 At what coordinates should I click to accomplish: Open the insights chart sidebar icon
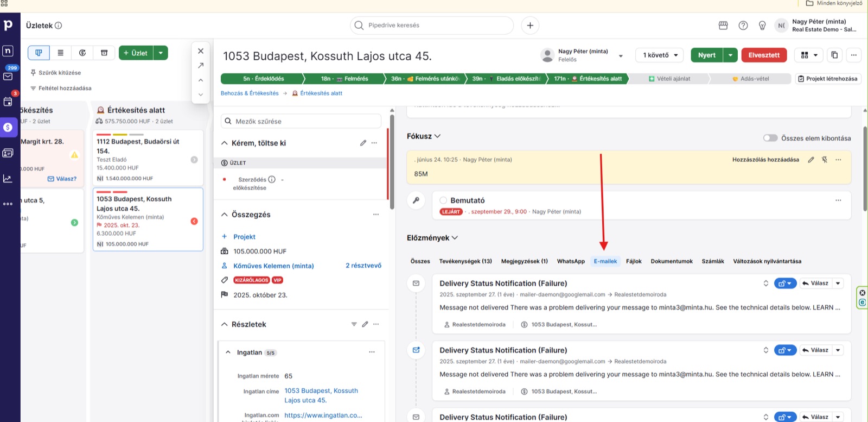click(x=8, y=179)
